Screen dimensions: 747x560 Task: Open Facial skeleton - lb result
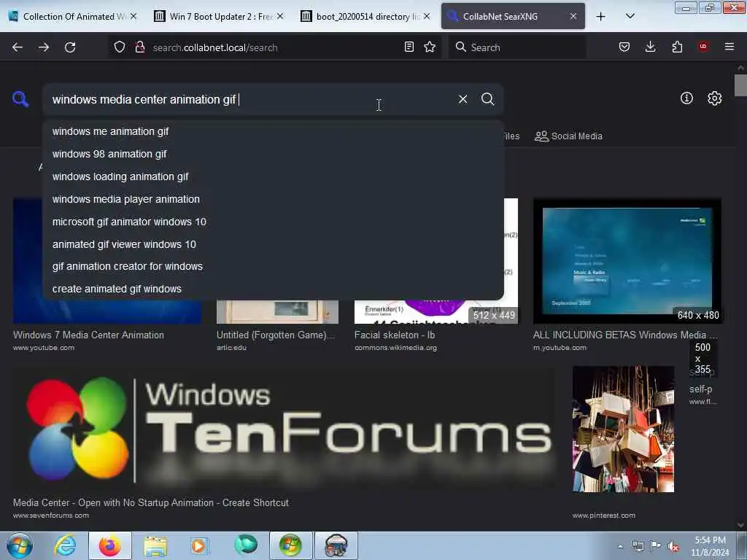pos(395,335)
